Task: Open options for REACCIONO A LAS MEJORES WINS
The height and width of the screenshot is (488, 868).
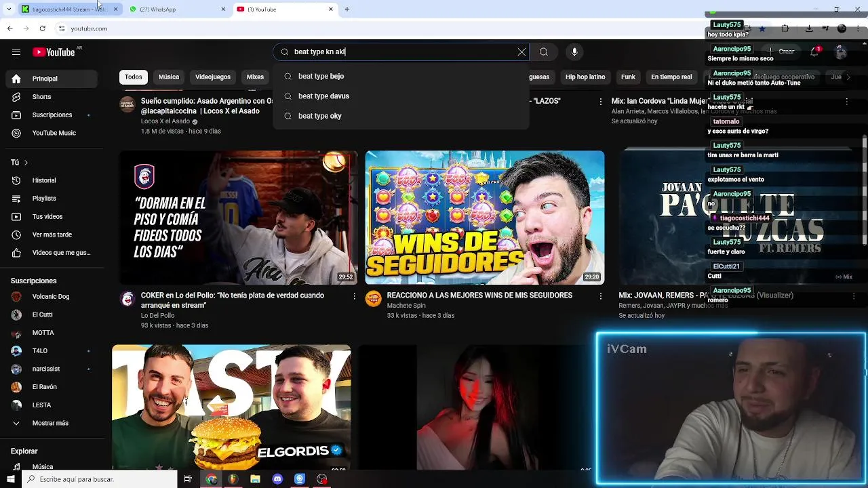Action: tap(600, 296)
